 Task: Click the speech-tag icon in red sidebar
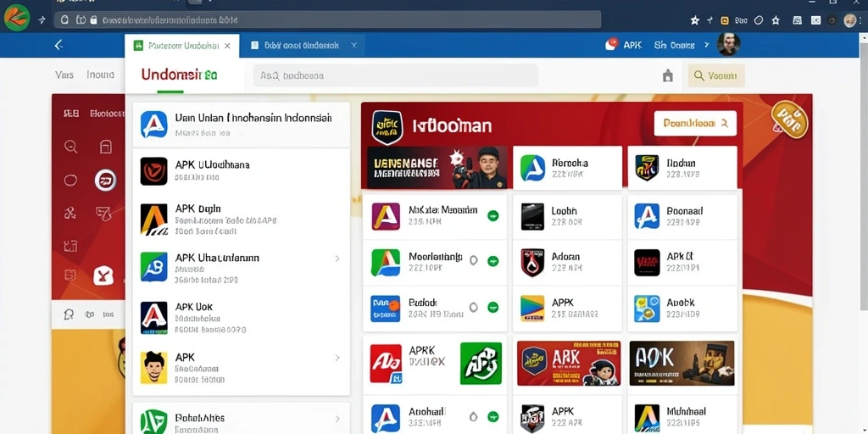[x=104, y=213]
